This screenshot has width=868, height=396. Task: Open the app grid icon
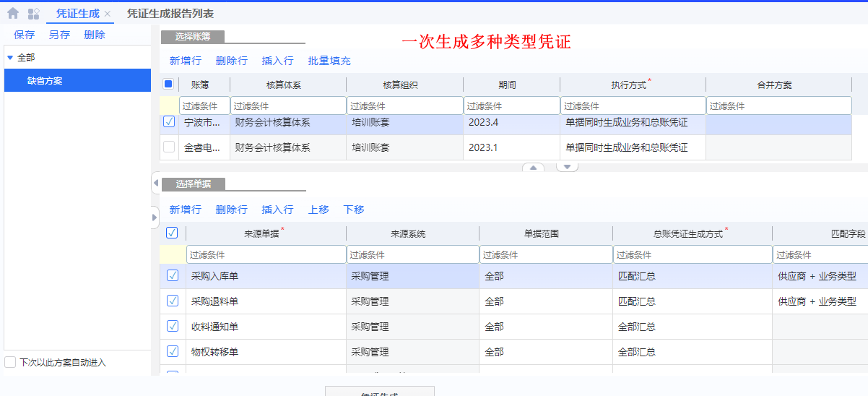coord(33,14)
